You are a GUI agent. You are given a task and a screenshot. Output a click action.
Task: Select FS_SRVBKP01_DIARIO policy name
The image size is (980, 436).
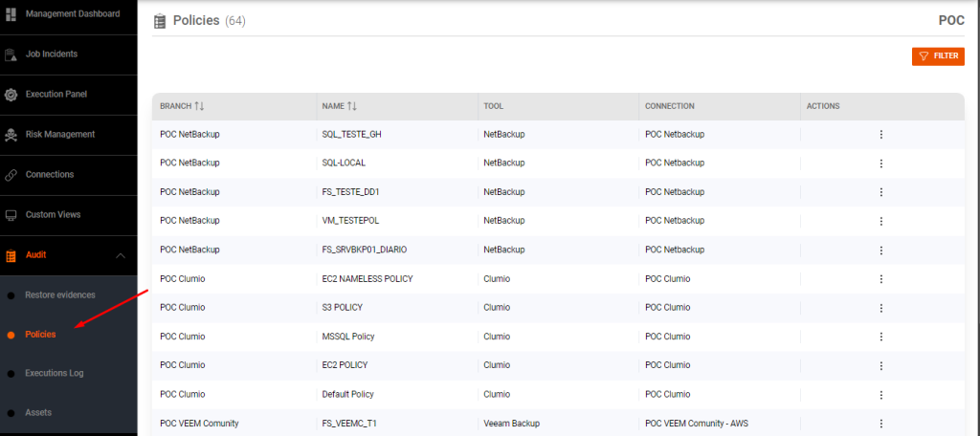365,250
